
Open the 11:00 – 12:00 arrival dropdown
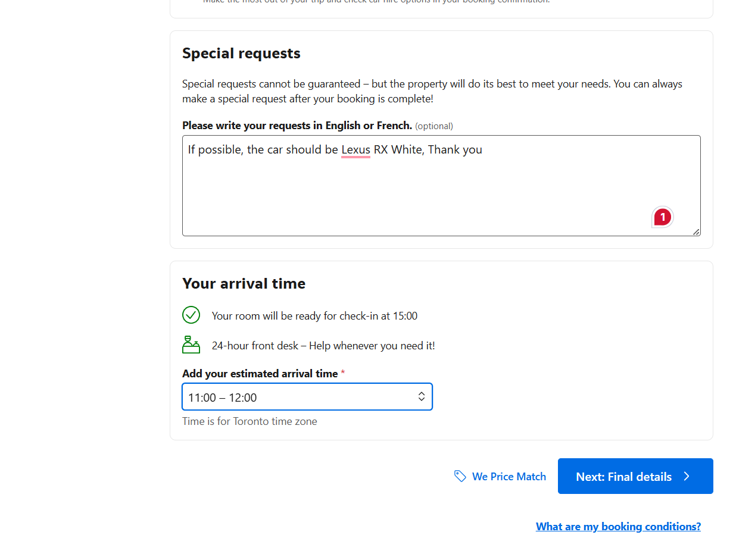coord(307,397)
